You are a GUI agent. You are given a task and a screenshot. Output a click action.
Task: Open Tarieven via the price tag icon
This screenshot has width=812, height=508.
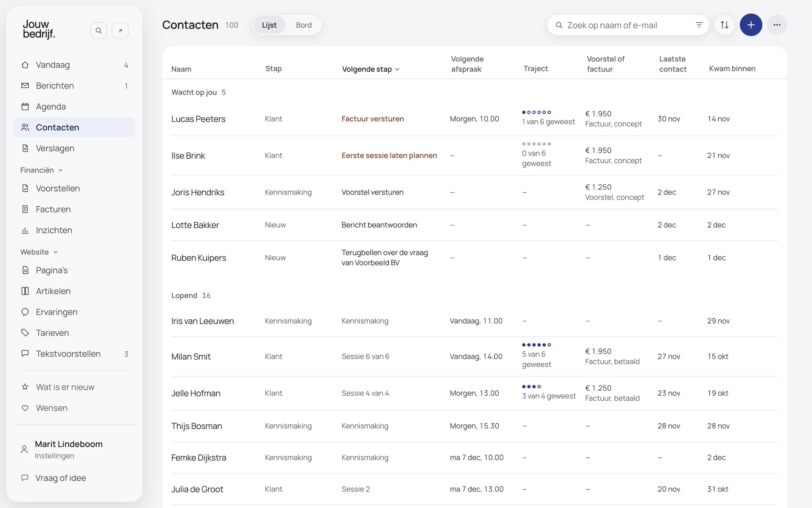(25, 333)
